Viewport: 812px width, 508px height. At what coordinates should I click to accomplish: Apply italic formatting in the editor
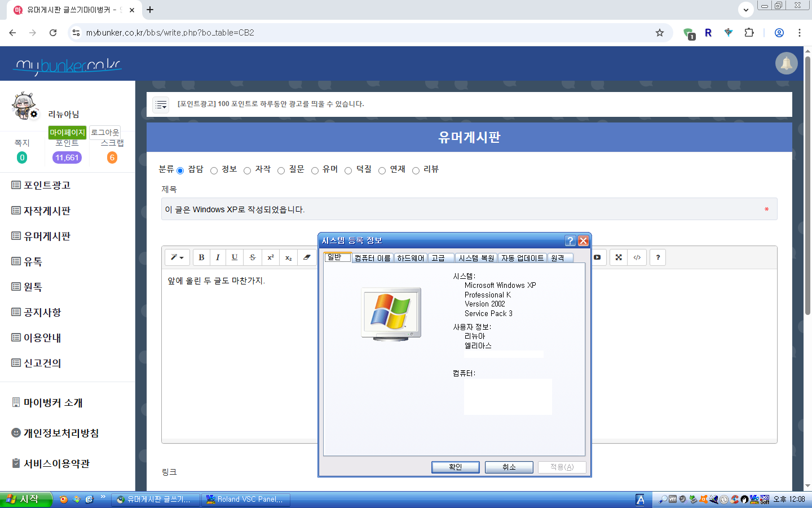coord(218,257)
